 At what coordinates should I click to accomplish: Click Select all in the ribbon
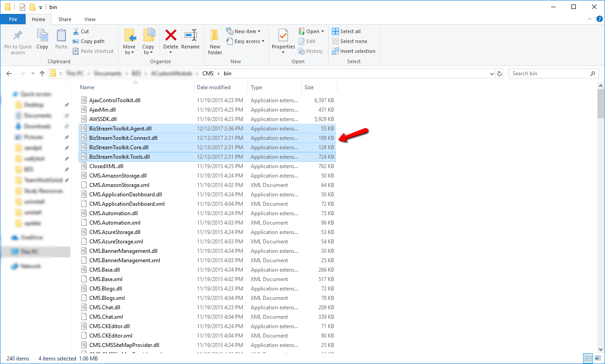pos(346,31)
